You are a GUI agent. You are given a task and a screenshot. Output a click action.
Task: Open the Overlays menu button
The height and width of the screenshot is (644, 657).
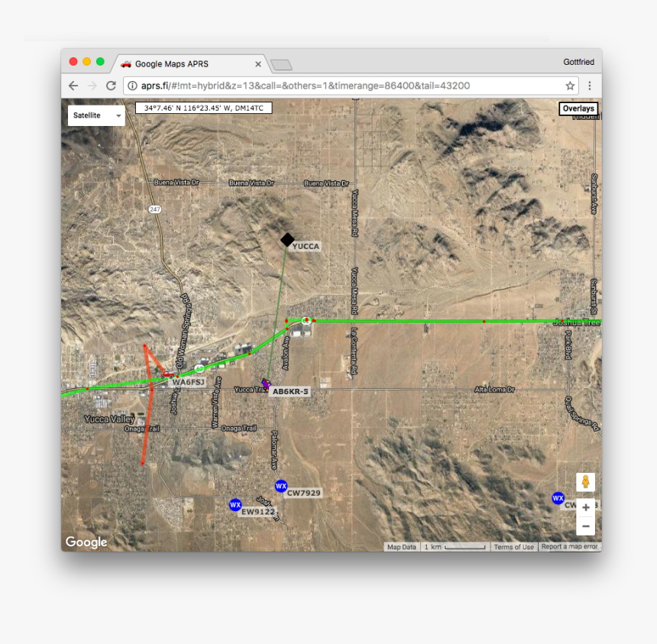[578, 108]
